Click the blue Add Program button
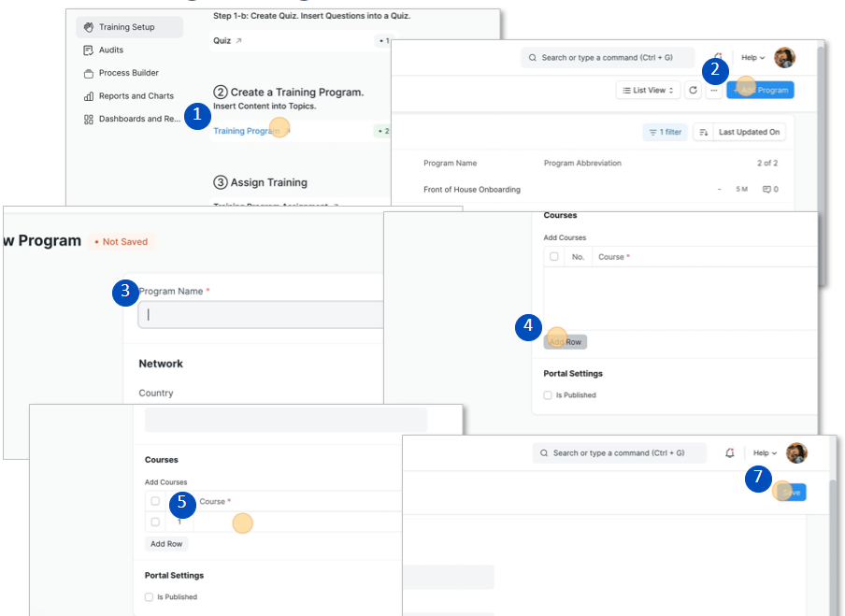 pos(760,91)
